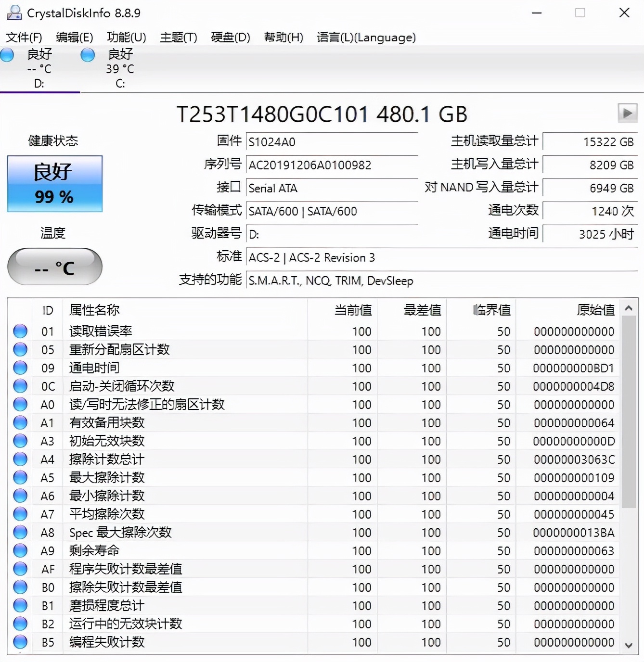Click the blue indicator for 剩余寿命 A9
Screen dimensions: 644x662
coord(20,550)
